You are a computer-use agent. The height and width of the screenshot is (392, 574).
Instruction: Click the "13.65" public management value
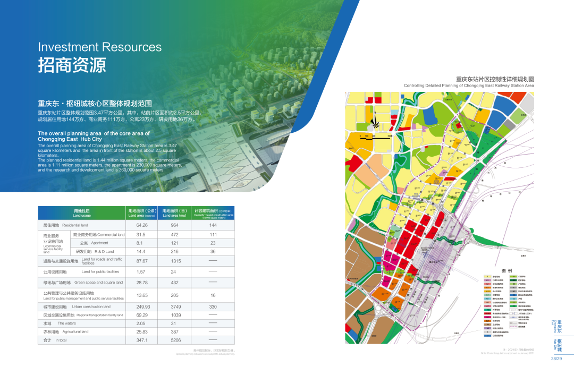tap(142, 295)
